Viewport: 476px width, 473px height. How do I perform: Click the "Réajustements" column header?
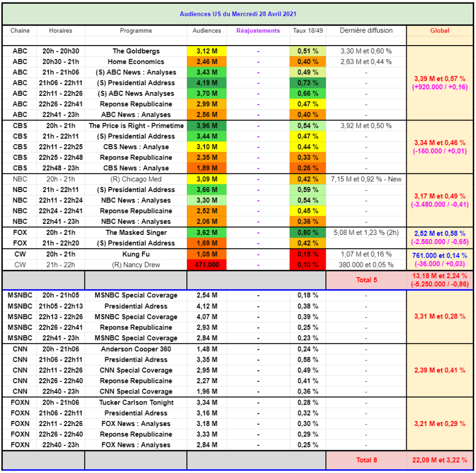pos(258,31)
